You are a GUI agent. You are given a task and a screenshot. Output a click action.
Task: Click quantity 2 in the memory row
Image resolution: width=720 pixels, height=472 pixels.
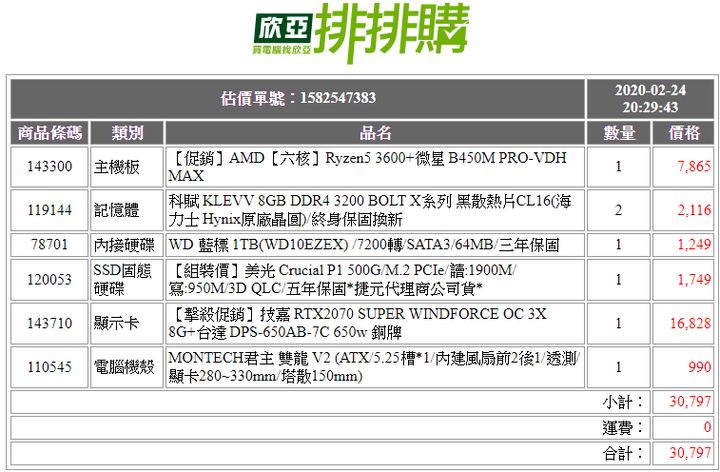[619, 210]
